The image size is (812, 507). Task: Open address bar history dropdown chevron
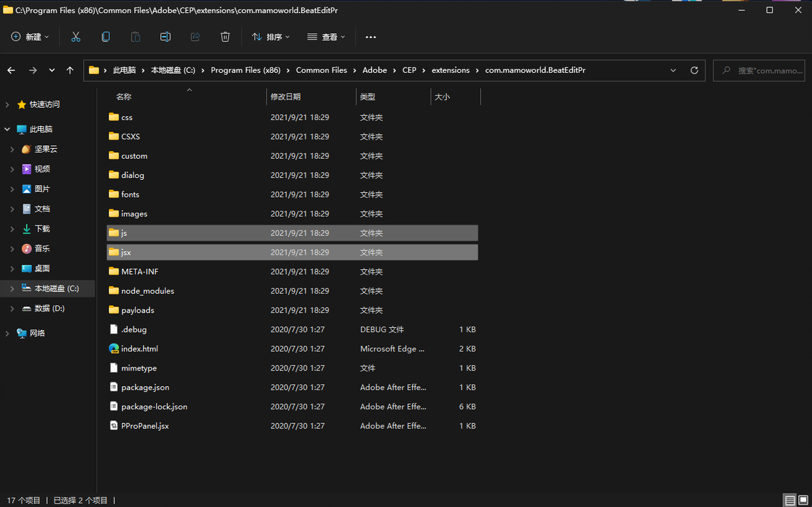[x=673, y=70]
